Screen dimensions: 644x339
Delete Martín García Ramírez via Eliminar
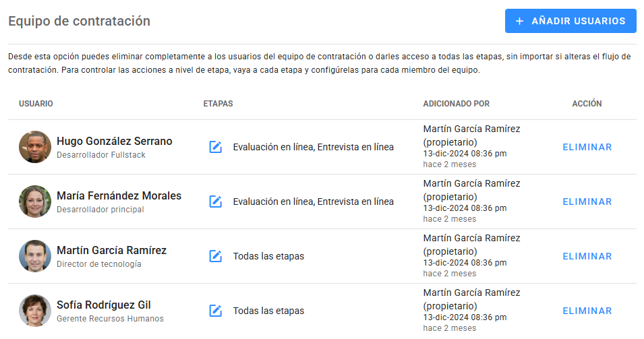pyautogui.click(x=587, y=256)
